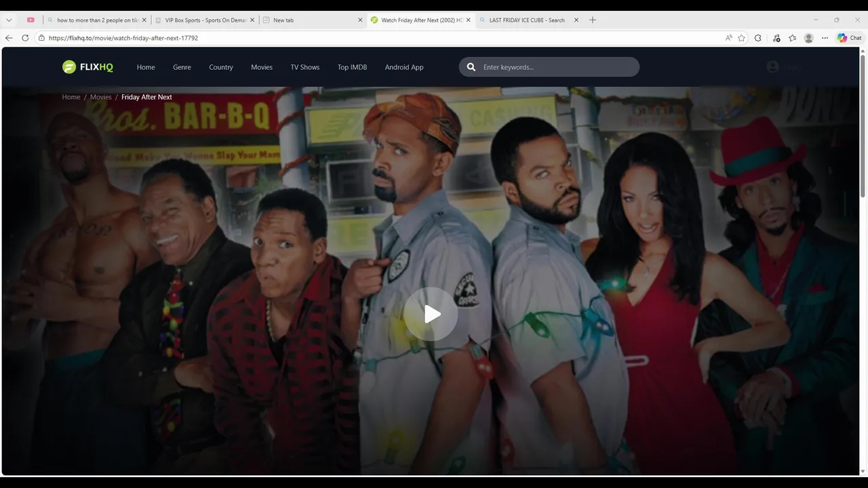Click the scrollbar down arrow
Screen dimensions: 868x488
click(863, 471)
